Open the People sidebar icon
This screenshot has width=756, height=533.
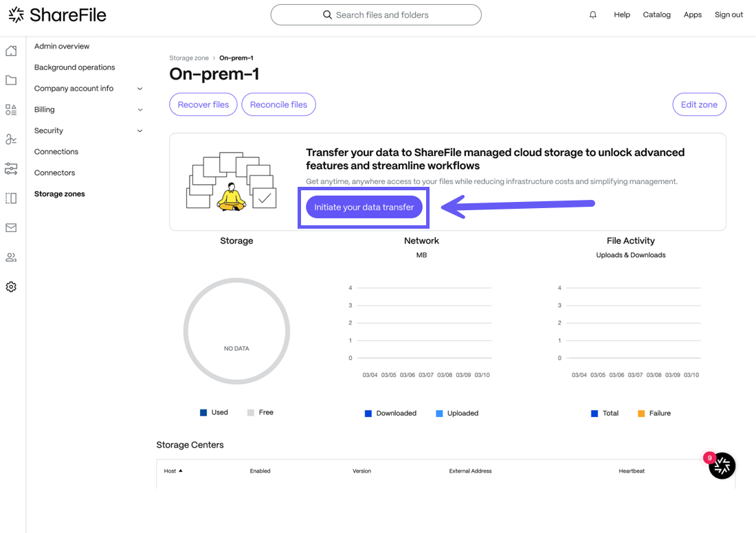[11, 258]
